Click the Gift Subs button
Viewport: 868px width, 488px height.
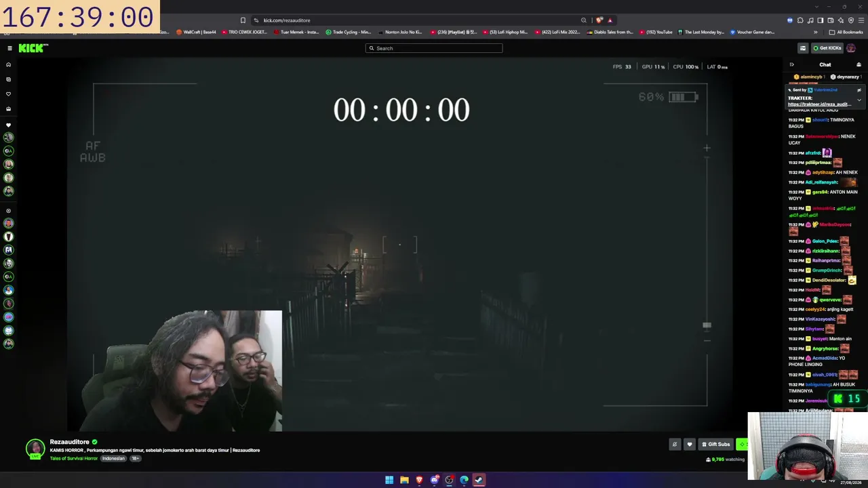(x=715, y=445)
